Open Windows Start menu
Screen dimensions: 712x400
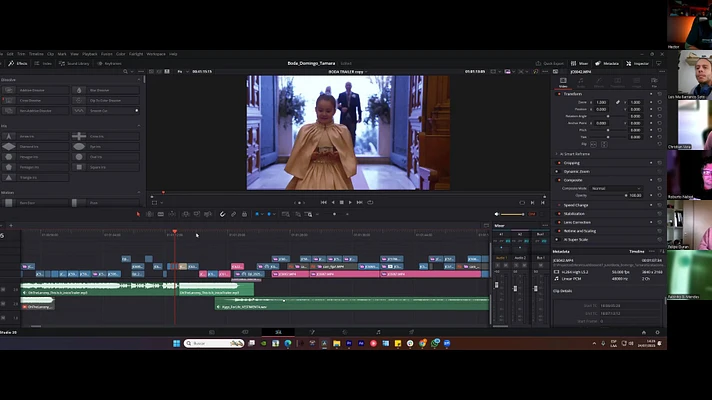(177, 344)
